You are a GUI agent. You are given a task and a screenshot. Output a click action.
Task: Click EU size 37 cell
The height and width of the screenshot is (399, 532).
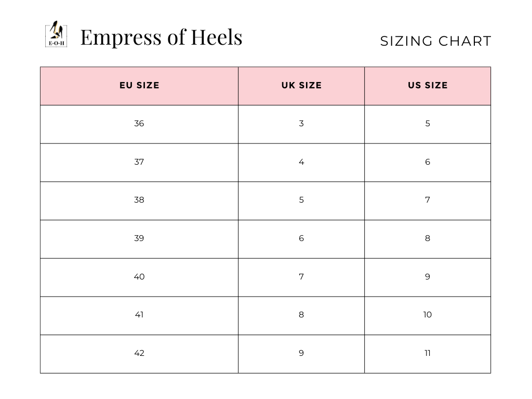click(139, 162)
